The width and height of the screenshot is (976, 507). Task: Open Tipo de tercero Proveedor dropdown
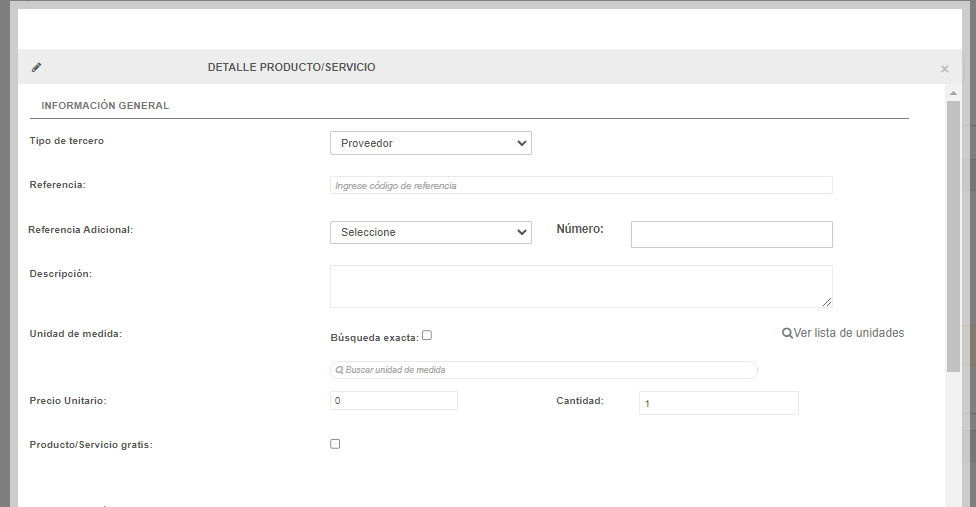click(x=431, y=143)
